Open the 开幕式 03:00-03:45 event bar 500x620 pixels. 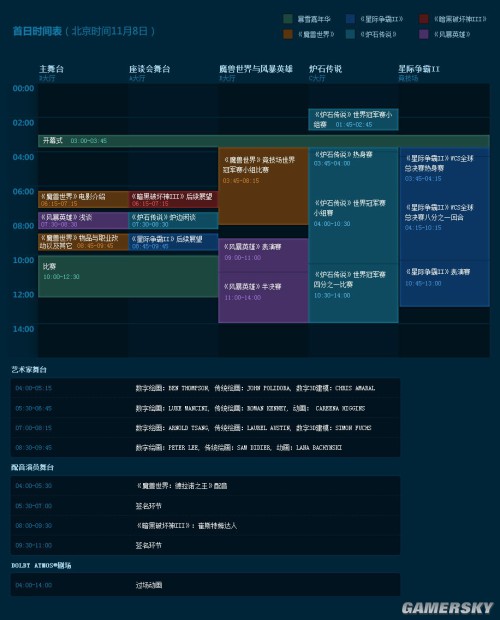point(264,141)
